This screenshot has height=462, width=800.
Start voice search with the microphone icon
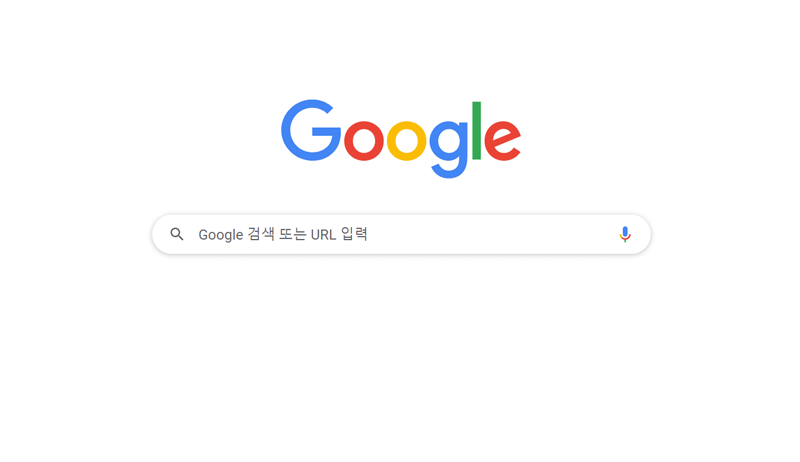click(624, 234)
